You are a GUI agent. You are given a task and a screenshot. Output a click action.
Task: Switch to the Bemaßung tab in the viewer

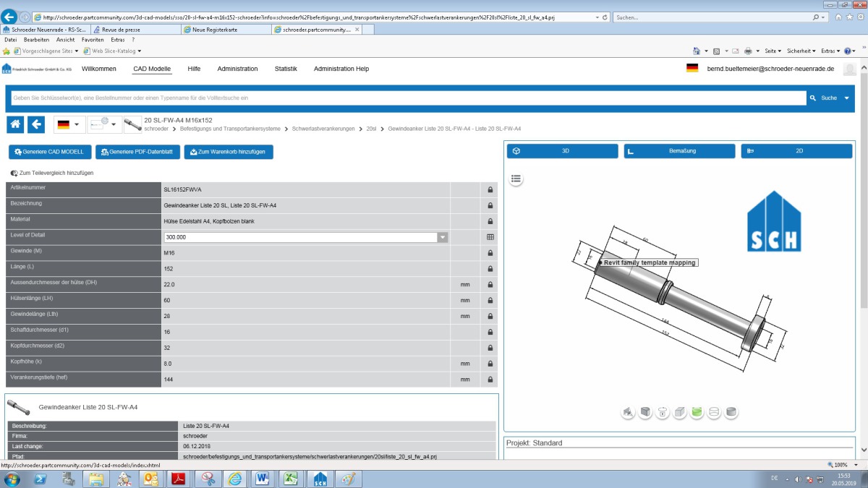pos(681,151)
